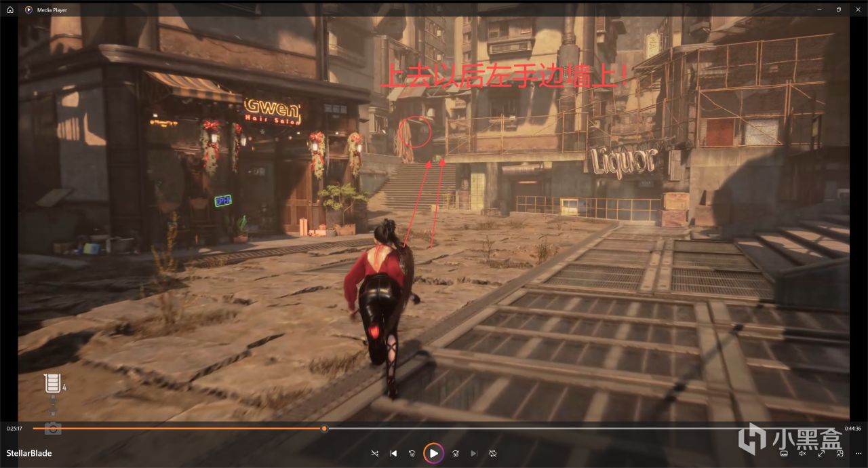Close the Media Player window
Image resolution: width=868 pixels, height=468 pixels.
(858, 9)
